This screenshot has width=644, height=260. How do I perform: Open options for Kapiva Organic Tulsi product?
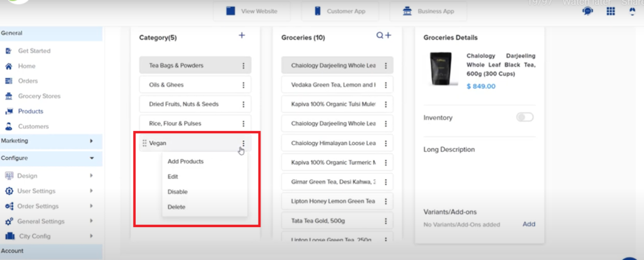point(386,104)
